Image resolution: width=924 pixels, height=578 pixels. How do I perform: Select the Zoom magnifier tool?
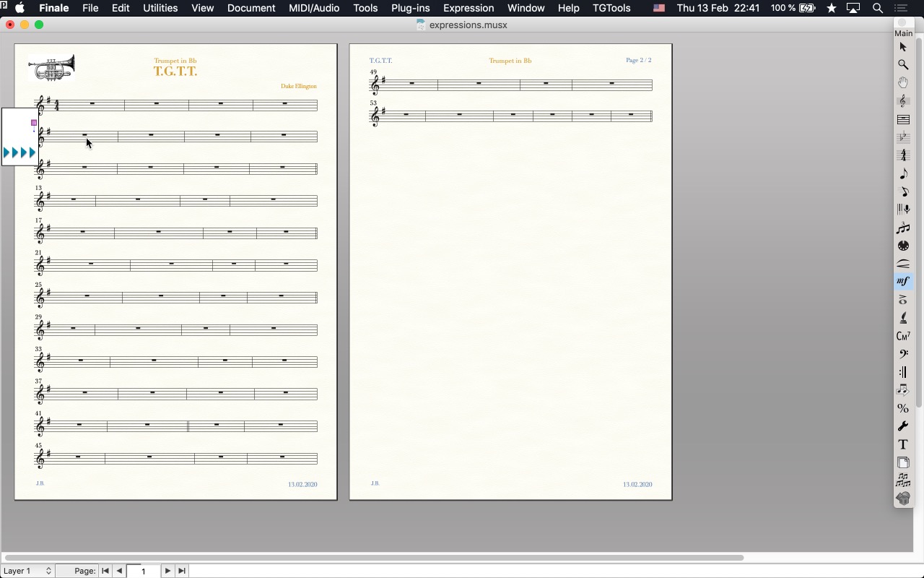(903, 65)
